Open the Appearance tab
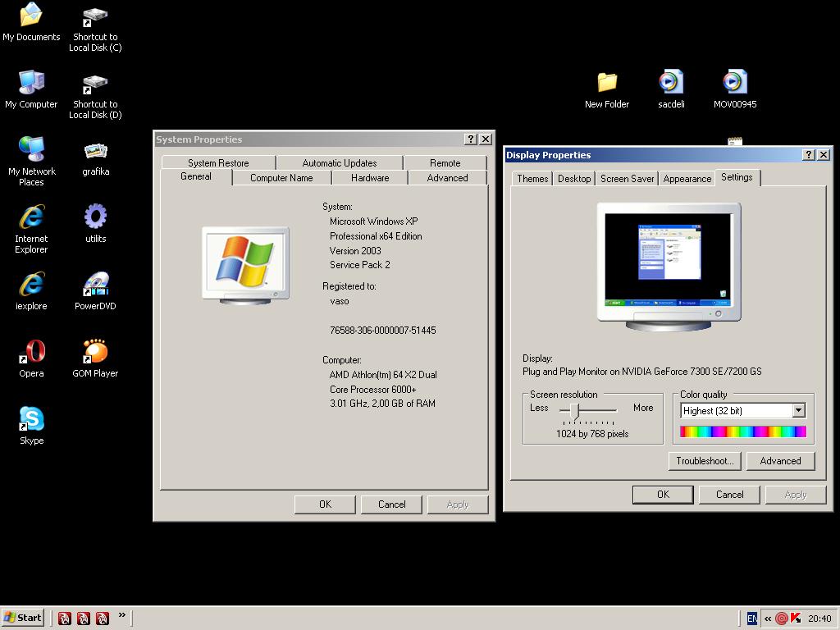 (x=687, y=179)
